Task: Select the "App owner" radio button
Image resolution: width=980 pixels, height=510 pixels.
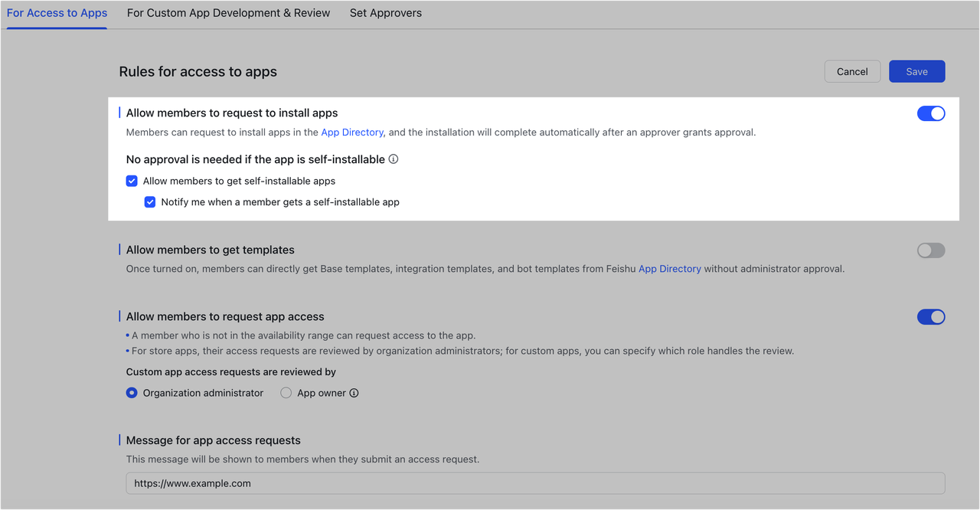Action: click(x=286, y=392)
